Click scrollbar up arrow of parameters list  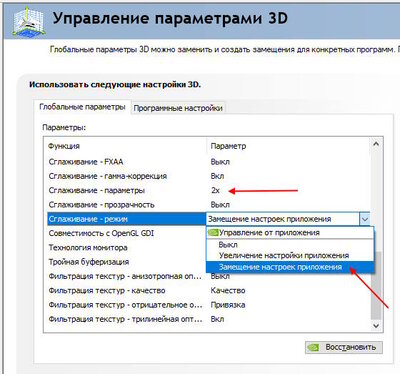point(376,144)
